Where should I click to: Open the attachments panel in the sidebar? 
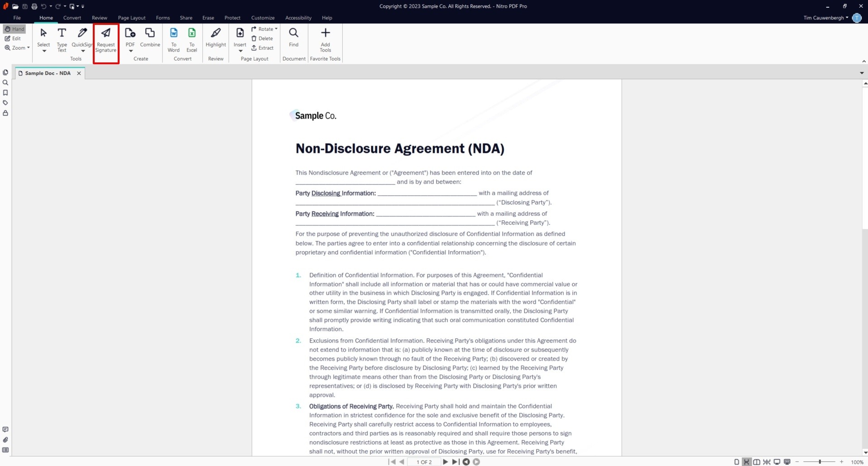click(x=5, y=439)
